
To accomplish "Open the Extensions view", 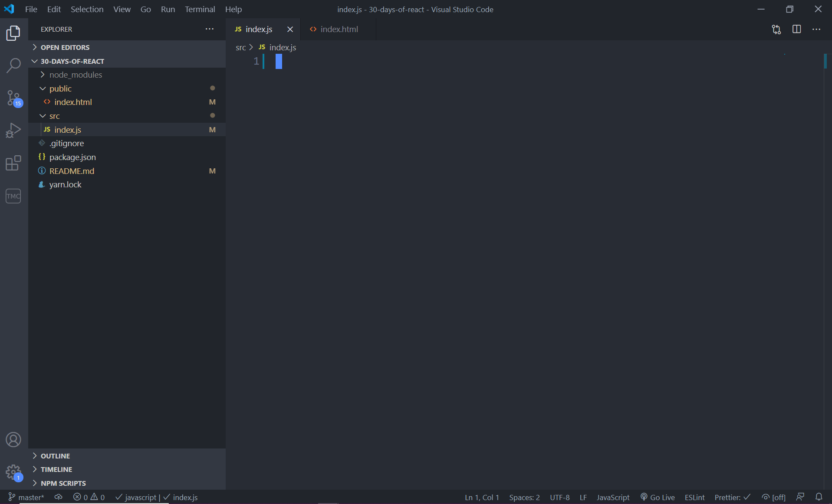I will [13, 163].
